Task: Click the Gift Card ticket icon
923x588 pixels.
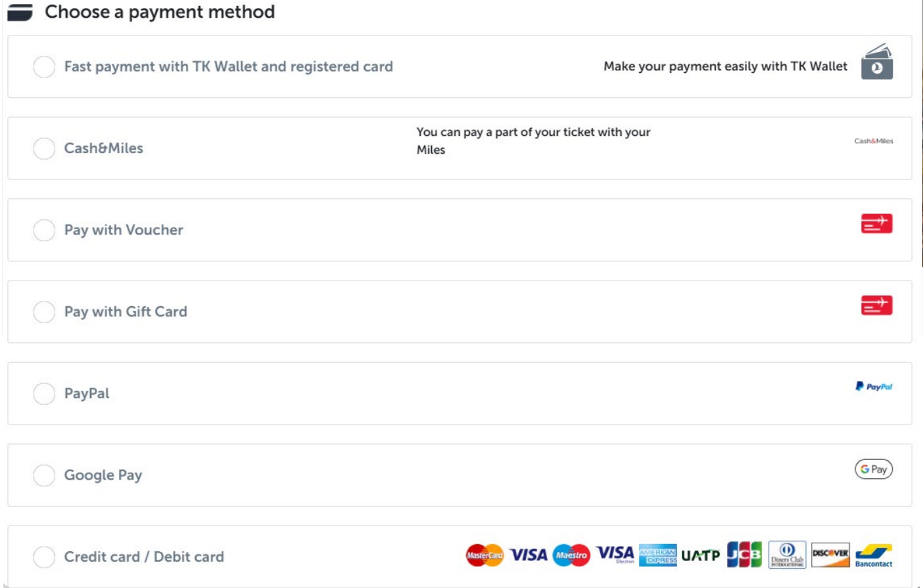Action: [877, 305]
